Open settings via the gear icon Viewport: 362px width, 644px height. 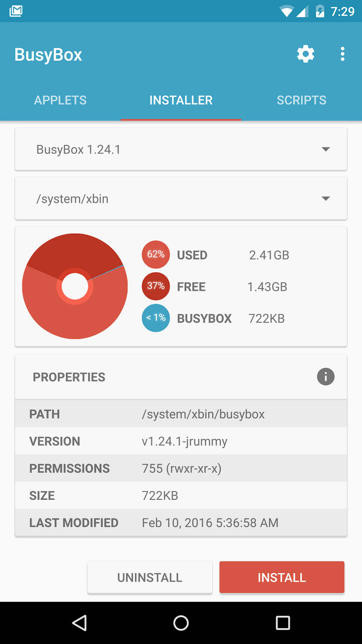pyautogui.click(x=306, y=54)
